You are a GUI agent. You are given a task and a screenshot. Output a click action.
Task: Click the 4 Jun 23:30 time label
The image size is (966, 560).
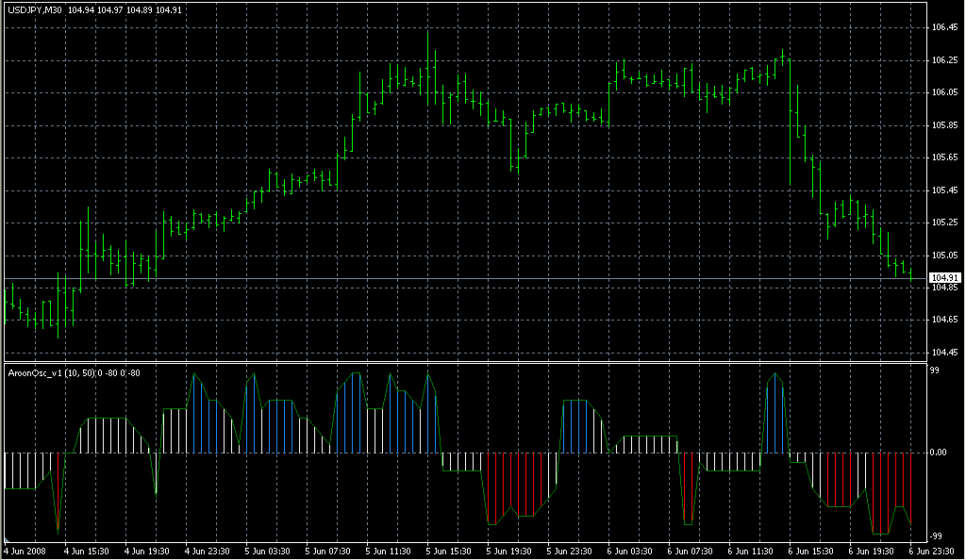(207, 552)
